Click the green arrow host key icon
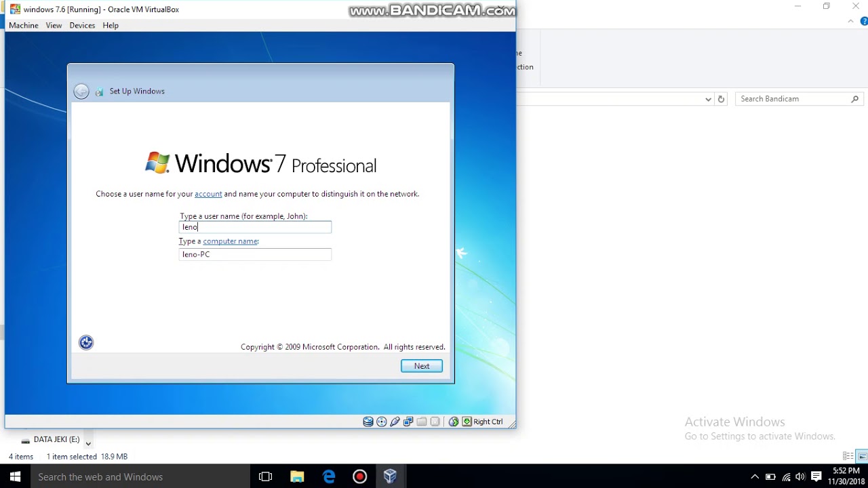Viewport: 868px width, 488px height. 467,422
